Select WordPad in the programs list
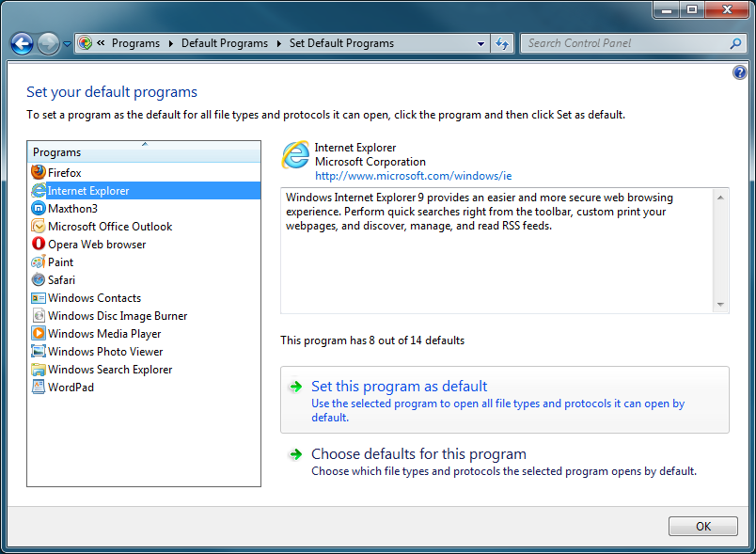This screenshot has height=554, width=756. tap(144, 387)
